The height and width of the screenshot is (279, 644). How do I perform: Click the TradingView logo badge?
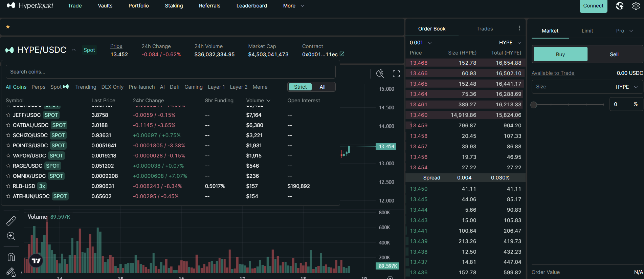click(36, 261)
